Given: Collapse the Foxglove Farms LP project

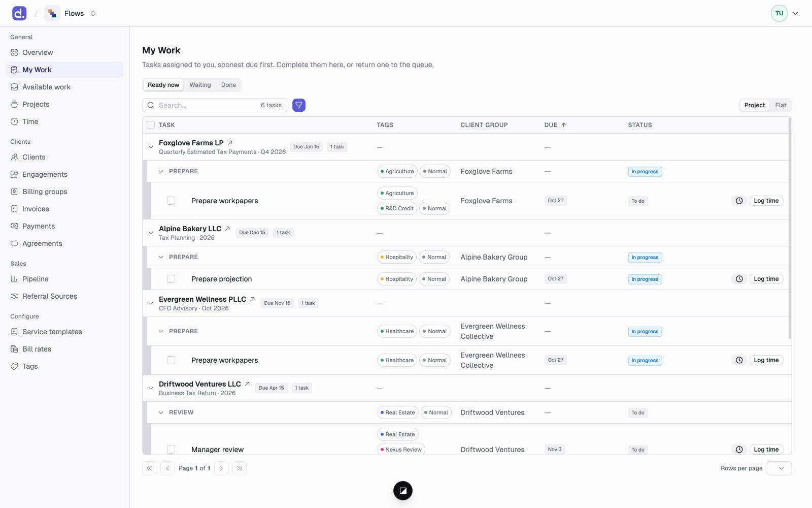Looking at the screenshot, I should pyautogui.click(x=151, y=147).
